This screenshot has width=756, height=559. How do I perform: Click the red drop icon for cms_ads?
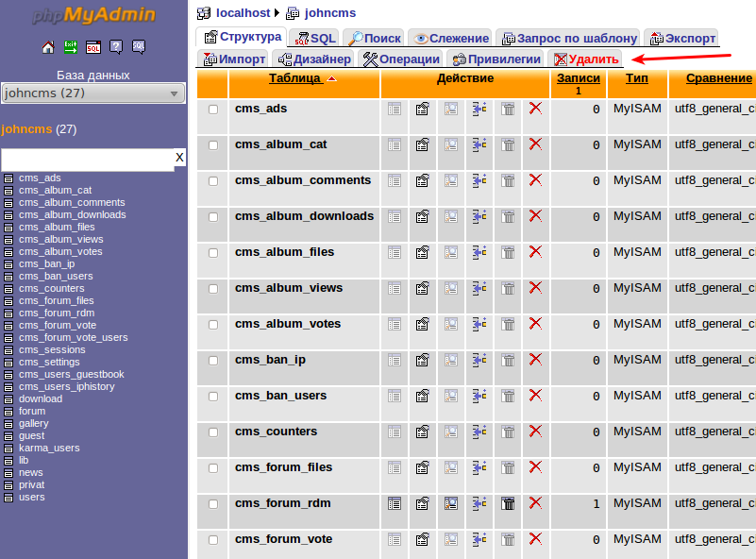click(535, 110)
